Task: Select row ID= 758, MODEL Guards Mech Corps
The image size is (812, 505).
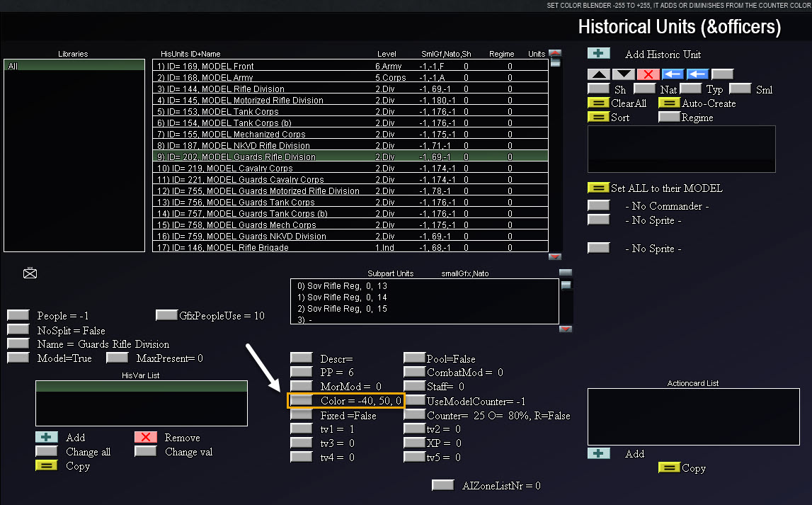Action: pyautogui.click(x=350, y=225)
